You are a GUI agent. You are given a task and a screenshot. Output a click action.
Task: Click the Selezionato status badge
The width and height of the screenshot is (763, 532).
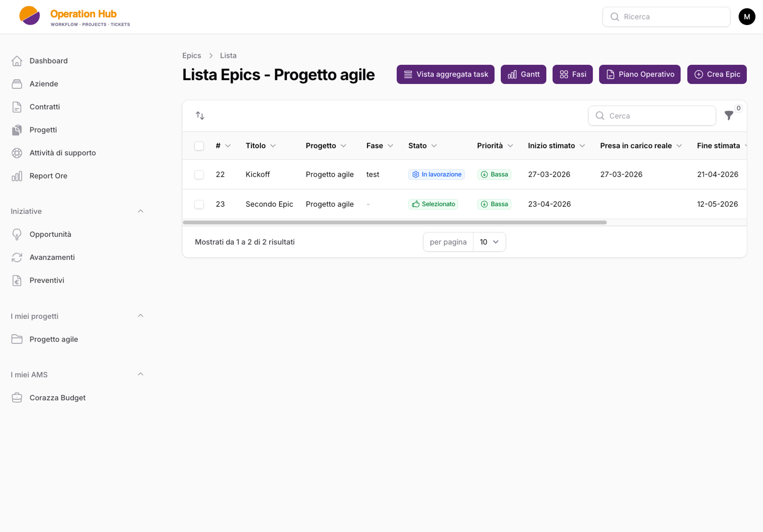pyautogui.click(x=433, y=204)
